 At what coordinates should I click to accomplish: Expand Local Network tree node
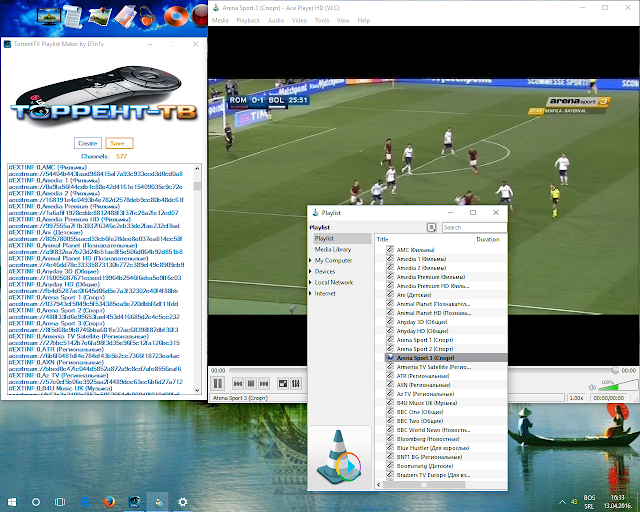pos(310,283)
